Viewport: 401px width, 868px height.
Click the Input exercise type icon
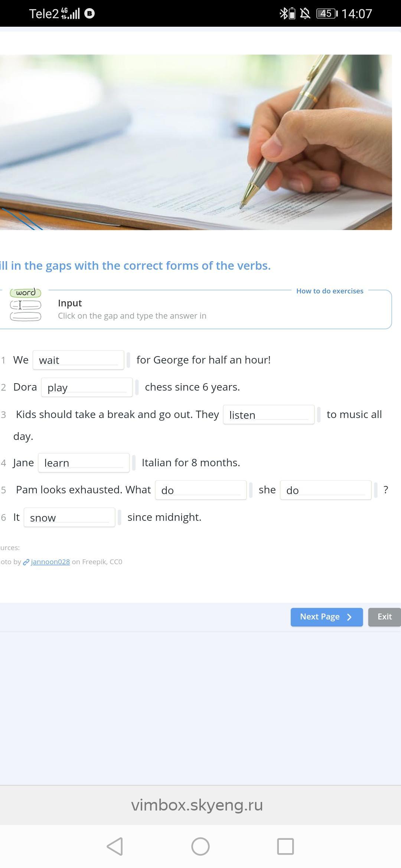point(25,305)
